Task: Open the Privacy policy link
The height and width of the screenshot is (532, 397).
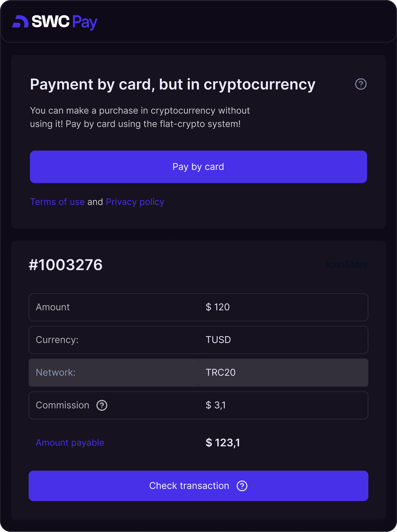Action: (135, 202)
